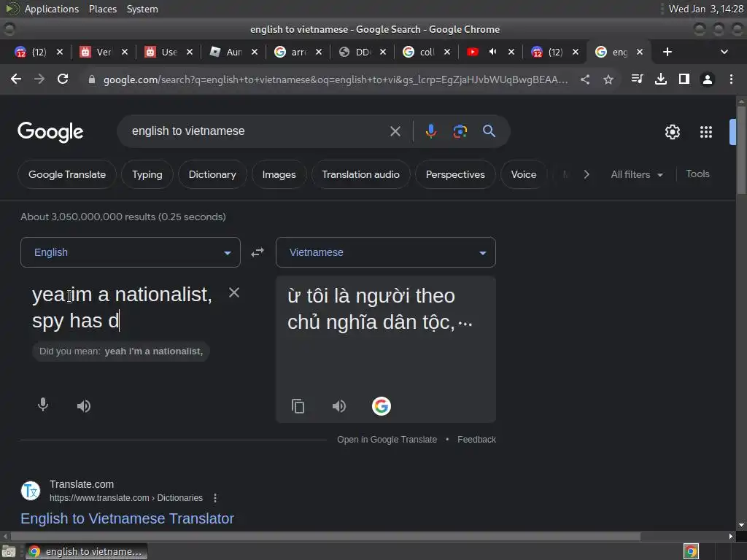
Task: Filter results by Google Translate chip
Action: point(67,174)
